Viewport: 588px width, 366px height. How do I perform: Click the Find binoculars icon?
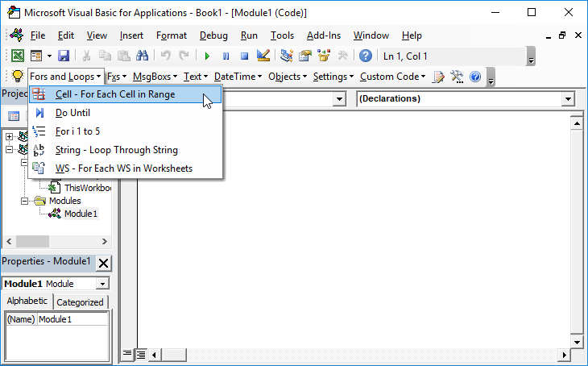(142, 56)
